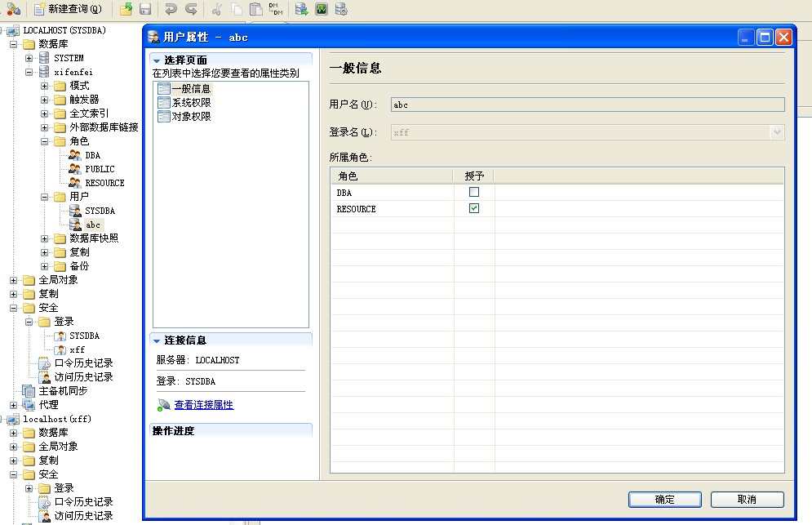Untick the RESOURCE role grant checkbox

pyautogui.click(x=474, y=208)
